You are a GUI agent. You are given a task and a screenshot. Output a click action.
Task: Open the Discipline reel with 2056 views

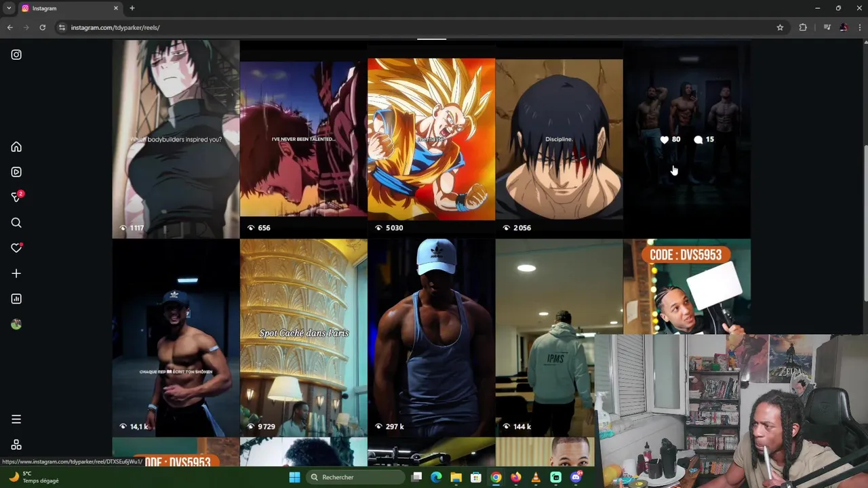coord(559,139)
